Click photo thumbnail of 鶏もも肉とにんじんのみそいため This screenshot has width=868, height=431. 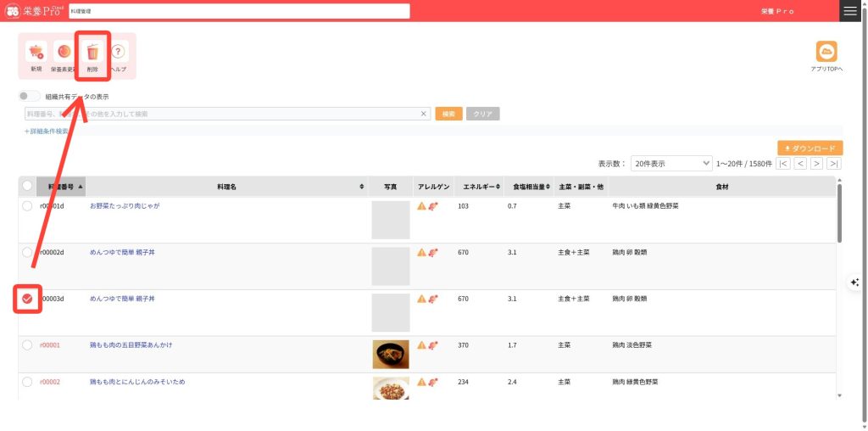(391, 388)
